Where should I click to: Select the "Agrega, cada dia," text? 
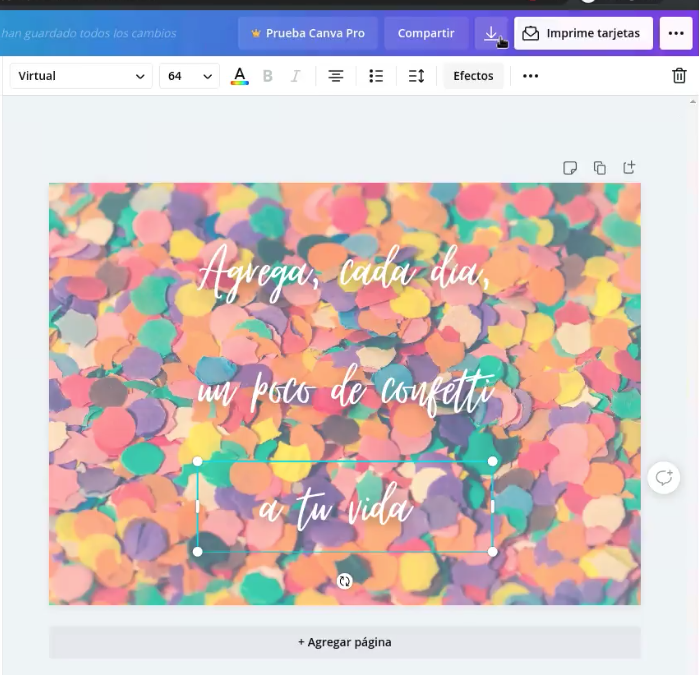point(344,272)
